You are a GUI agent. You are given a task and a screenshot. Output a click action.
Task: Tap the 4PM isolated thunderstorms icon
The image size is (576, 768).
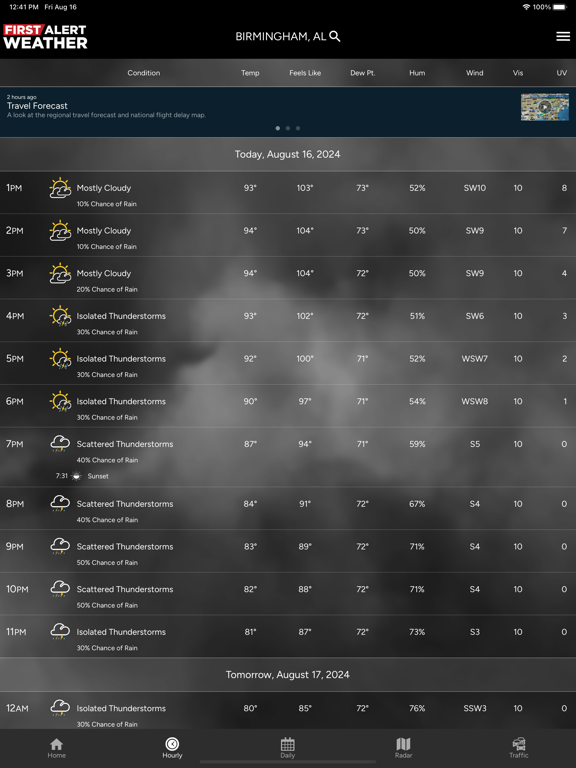point(60,316)
